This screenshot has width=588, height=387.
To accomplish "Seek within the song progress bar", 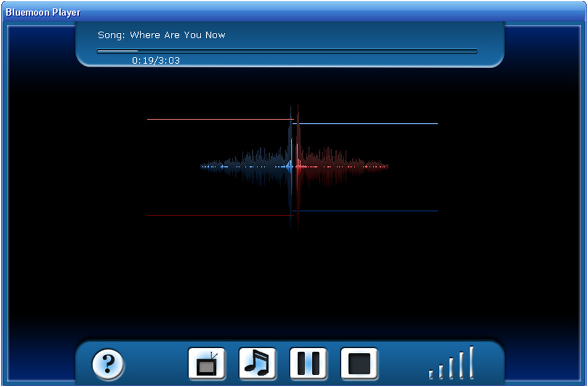I will 287,51.
